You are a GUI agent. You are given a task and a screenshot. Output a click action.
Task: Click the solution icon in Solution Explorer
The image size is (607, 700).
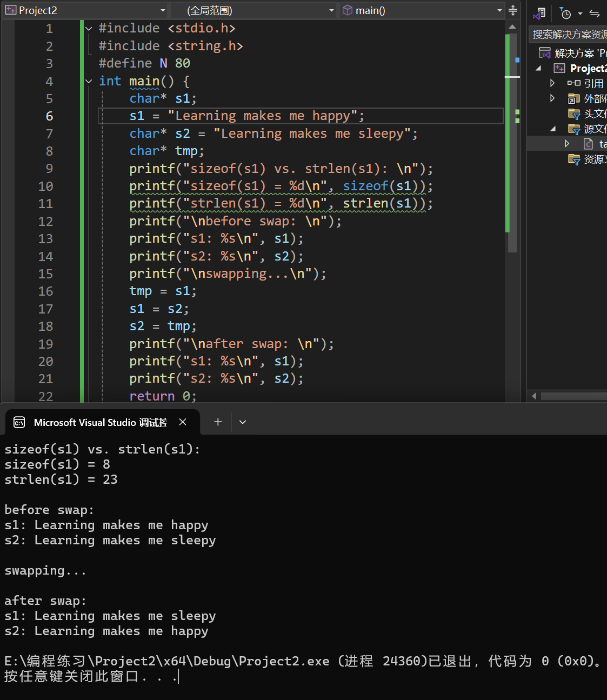(545, 52)
